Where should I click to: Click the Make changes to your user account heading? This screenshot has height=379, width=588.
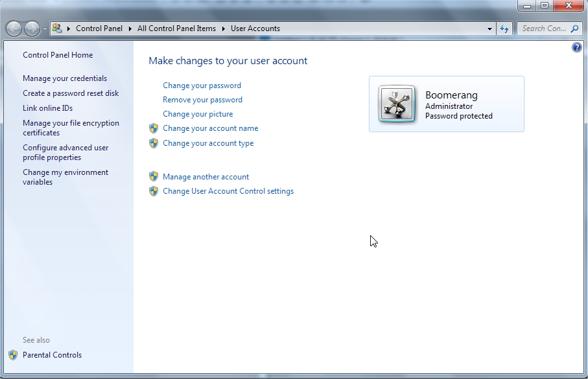[x=228, y=61]
